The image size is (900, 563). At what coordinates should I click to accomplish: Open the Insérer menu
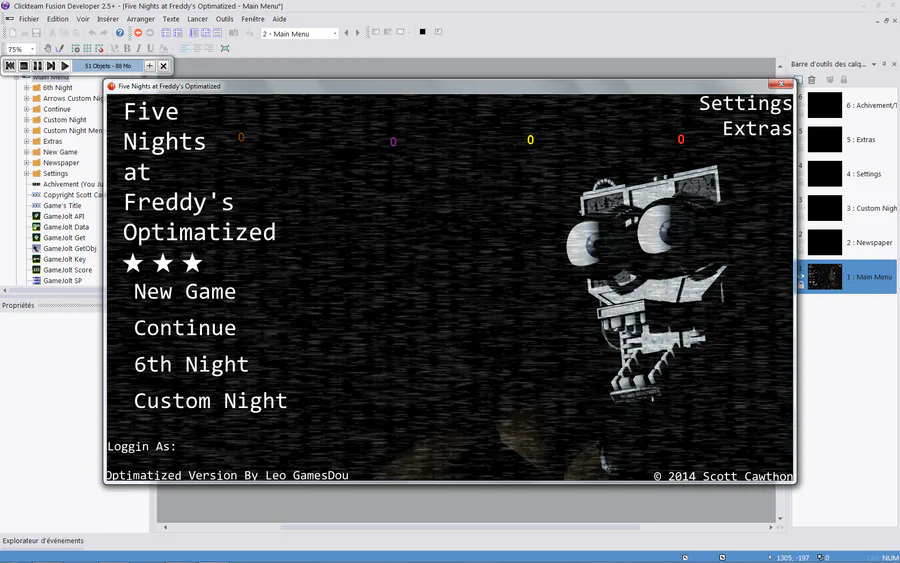pyautogui.click(x=107, y=19)
